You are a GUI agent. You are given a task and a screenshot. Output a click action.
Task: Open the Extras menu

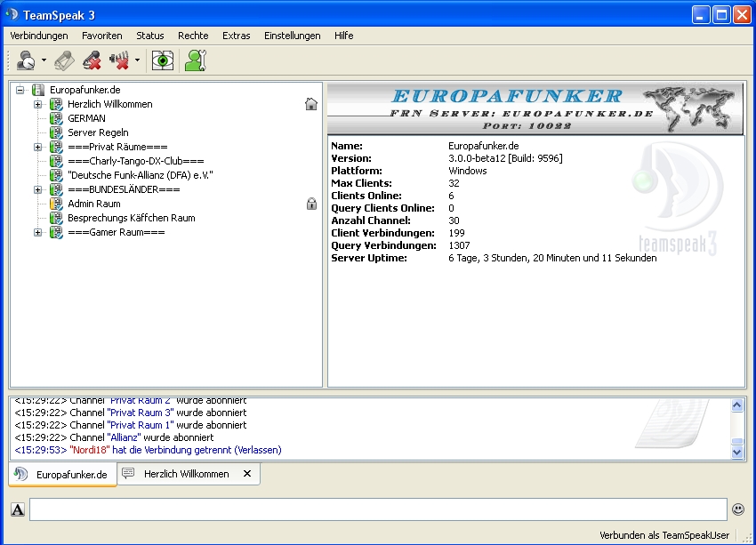coord(237,36)
